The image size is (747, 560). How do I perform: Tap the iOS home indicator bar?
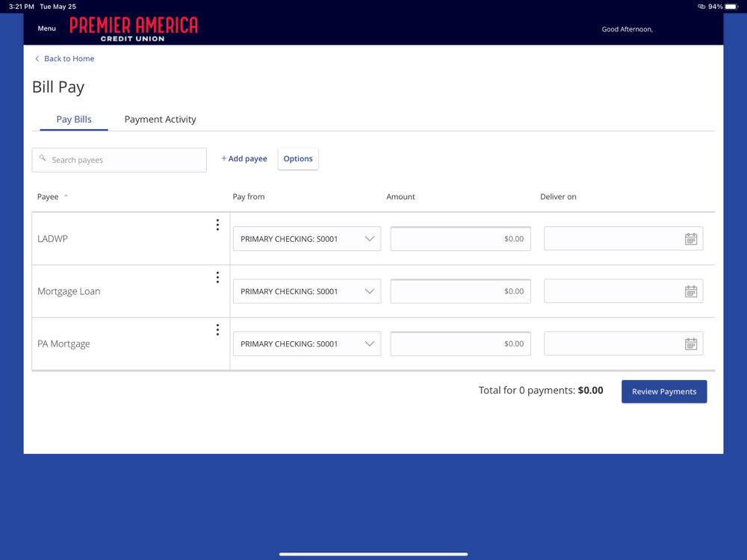point(373,554)
